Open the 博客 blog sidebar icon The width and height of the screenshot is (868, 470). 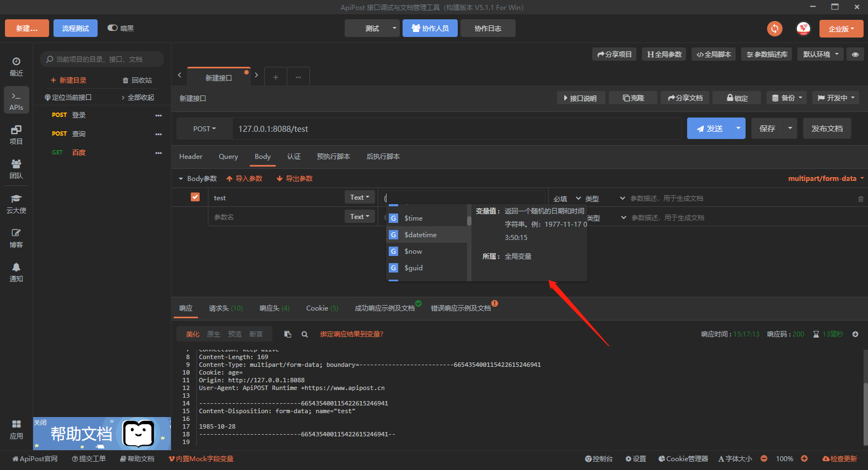16,238
